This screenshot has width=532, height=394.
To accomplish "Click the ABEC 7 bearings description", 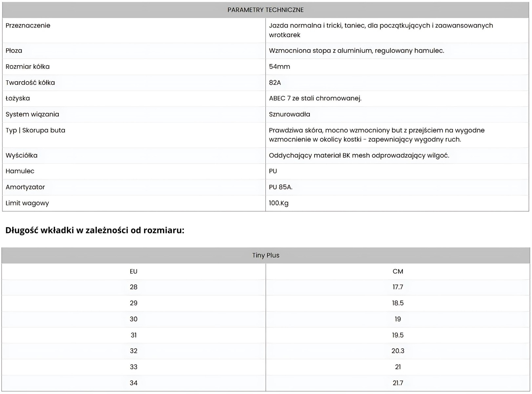I will pyautogui.click(x=315, y=98).
